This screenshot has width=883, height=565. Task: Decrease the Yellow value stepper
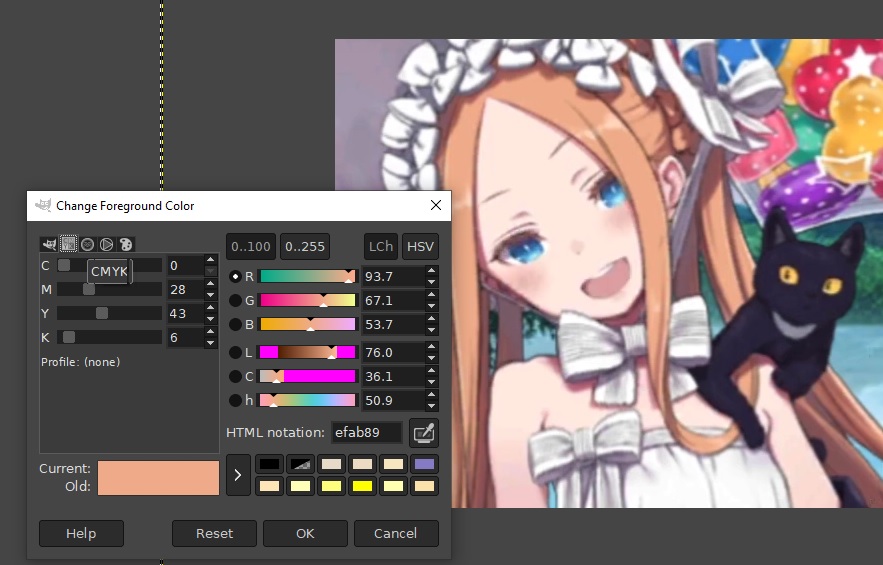click(x=211, y=319)
